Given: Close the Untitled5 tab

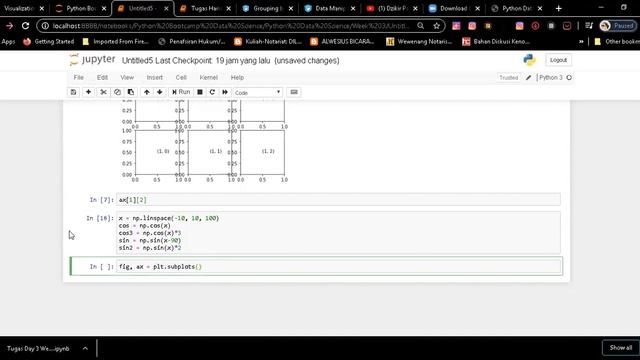Looking at the screenshot, I should point(166,8).
